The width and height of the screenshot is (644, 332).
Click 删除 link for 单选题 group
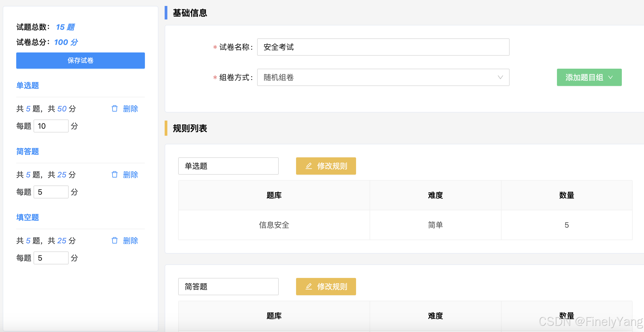coord(130,109)
